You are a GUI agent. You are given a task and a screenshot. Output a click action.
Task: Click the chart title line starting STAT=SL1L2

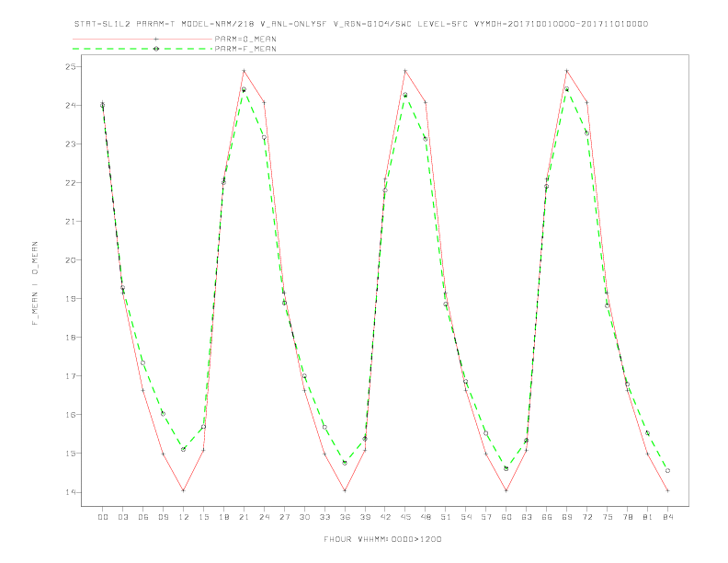pos(360,24)
